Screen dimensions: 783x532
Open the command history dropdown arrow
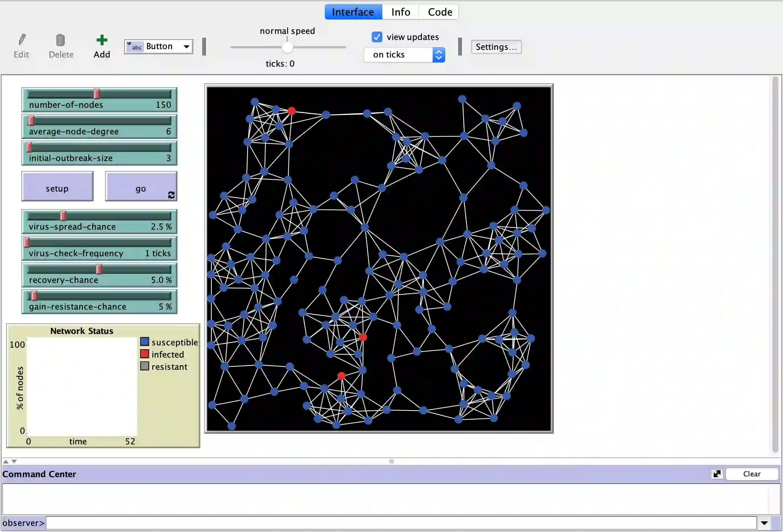[764, 523]
